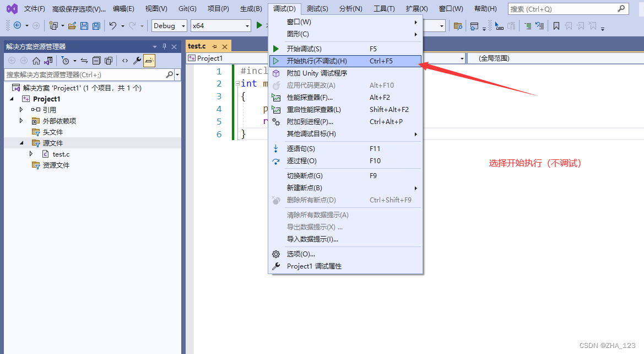Open the Debug configuration dropdown

pos(169,25)
